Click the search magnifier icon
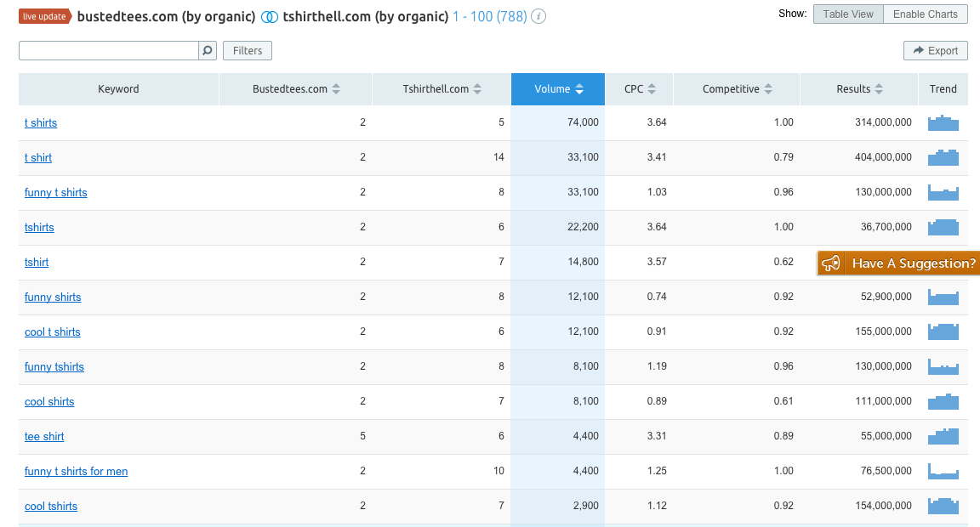This screenshot has width=980, height=527. [208, 51]
